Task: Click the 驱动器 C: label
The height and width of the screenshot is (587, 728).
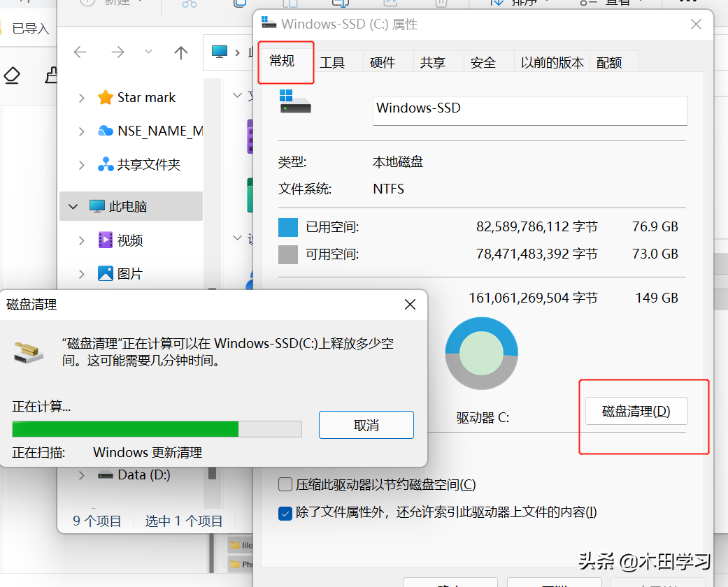Action: click(483, 418)
